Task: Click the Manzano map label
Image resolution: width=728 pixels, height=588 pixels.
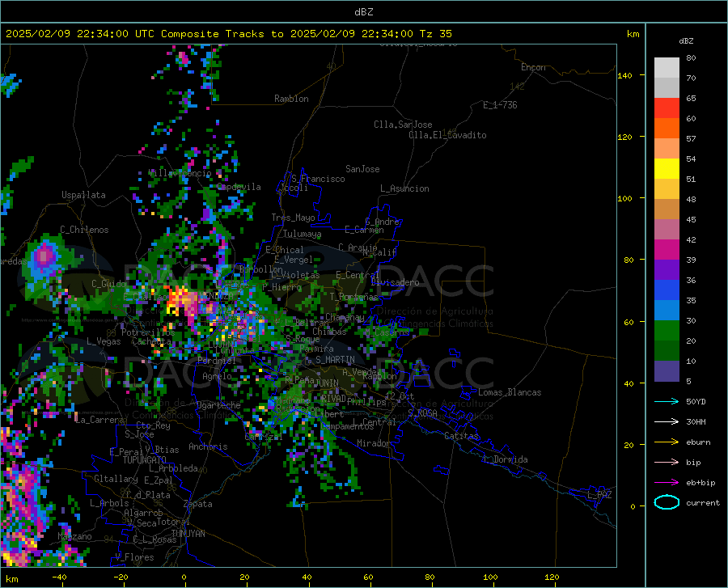Action: (x=74, y=536)
